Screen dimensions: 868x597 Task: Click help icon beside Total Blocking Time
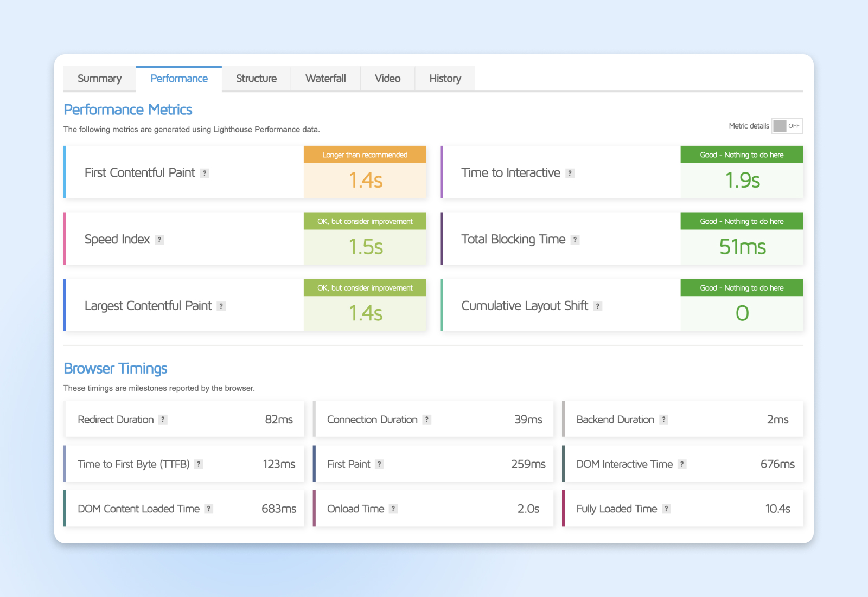[x=575, y=240]
